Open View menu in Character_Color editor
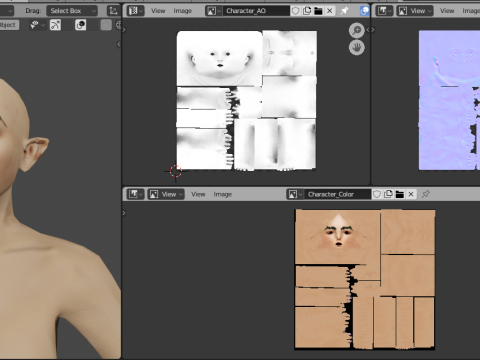 click(198, 194)
